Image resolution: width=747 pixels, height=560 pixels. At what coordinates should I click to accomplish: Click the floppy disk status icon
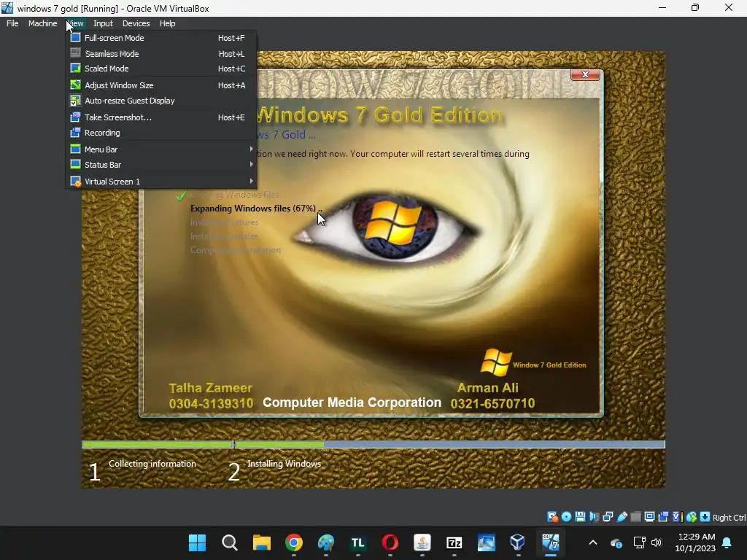tap(580, 517)
